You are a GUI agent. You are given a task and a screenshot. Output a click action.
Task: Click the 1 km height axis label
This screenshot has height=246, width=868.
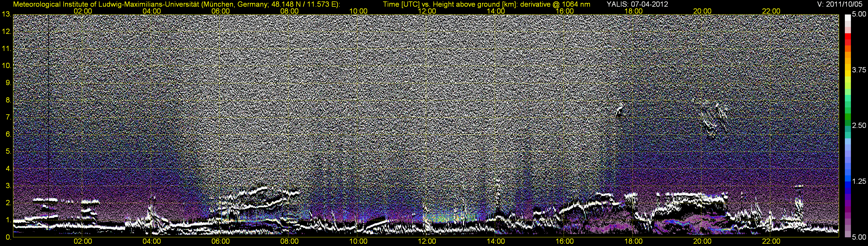(8, 220)
